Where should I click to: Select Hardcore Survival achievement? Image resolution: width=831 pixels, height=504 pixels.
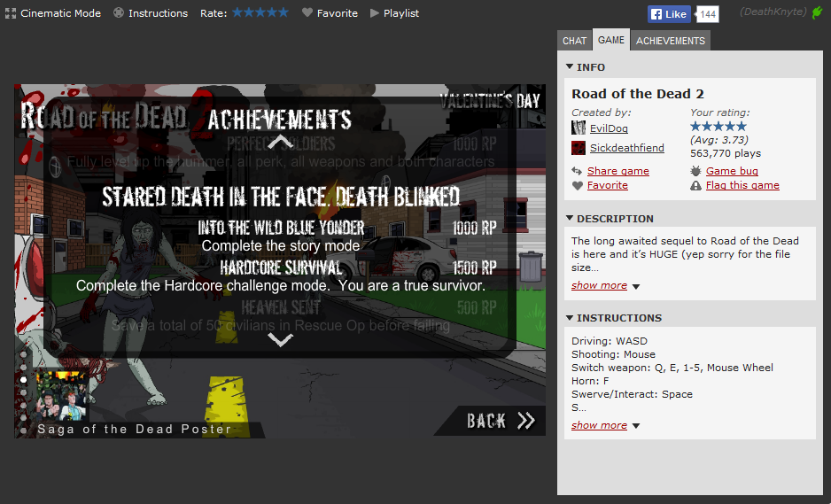pos(281,268)
